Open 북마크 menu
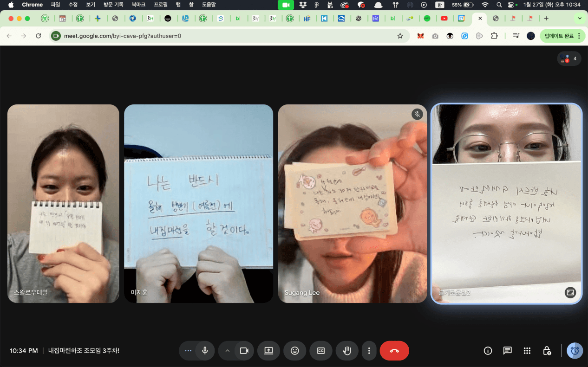Viewport: 588px width, 367px height. [138, 5]
